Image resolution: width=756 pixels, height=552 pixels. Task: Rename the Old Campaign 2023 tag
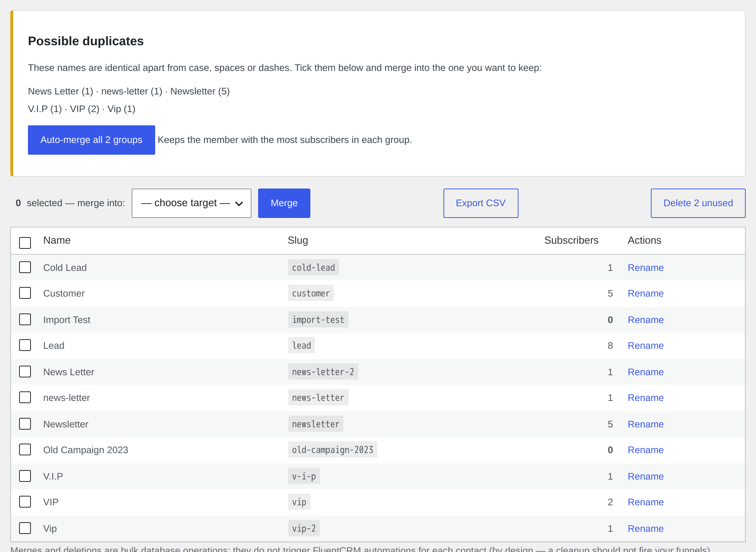point(645,450)
